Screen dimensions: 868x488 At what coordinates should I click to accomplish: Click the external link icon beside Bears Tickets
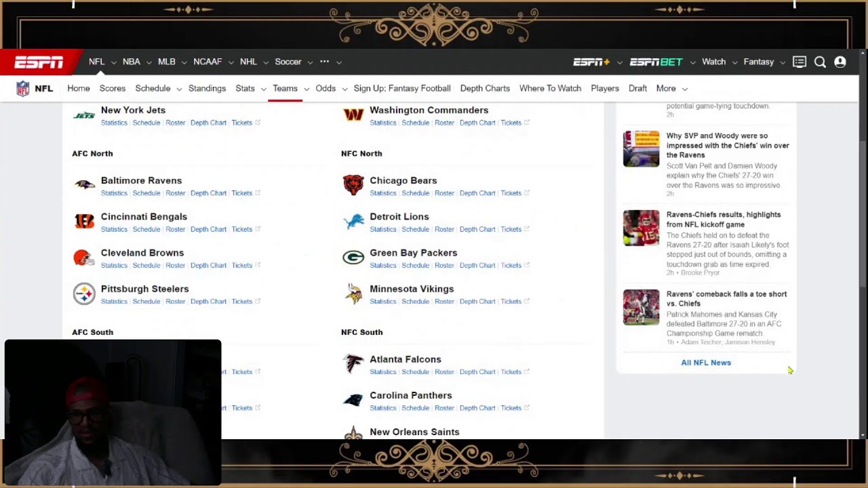click(x=527, y=193)
